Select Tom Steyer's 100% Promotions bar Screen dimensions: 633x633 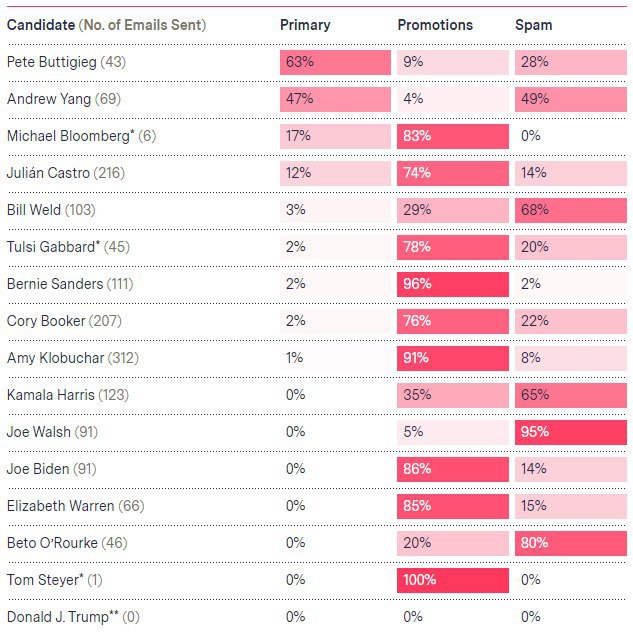click(453, 580)
